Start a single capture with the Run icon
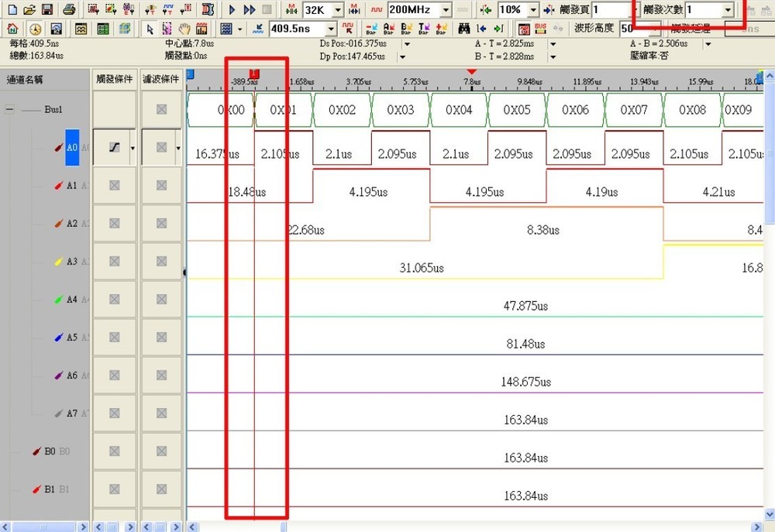 tap(232, 9)
